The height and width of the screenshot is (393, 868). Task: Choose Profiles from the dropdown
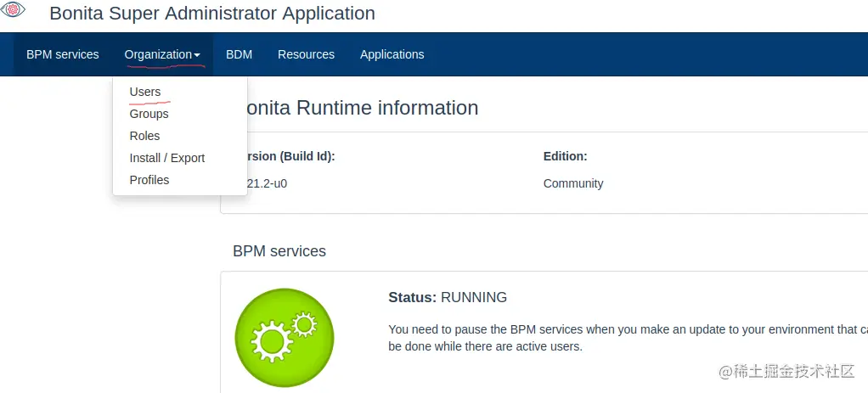pos(149,180)
